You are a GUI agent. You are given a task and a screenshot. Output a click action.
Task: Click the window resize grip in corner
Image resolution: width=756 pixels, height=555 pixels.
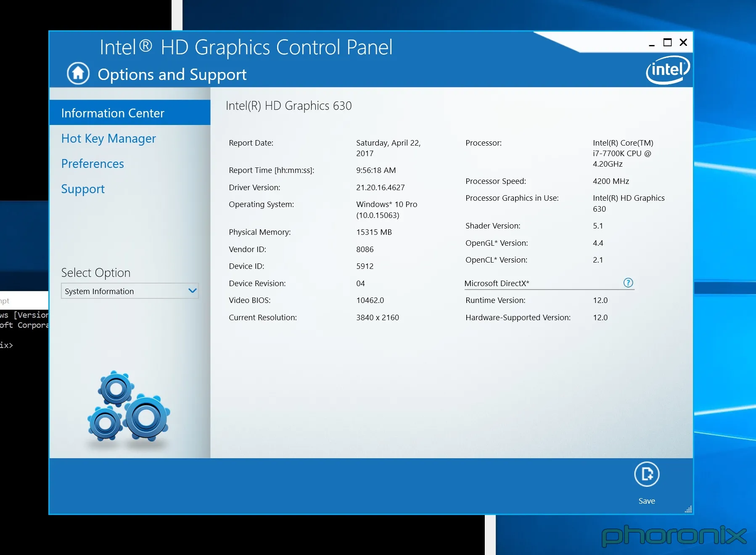point(688,510)
